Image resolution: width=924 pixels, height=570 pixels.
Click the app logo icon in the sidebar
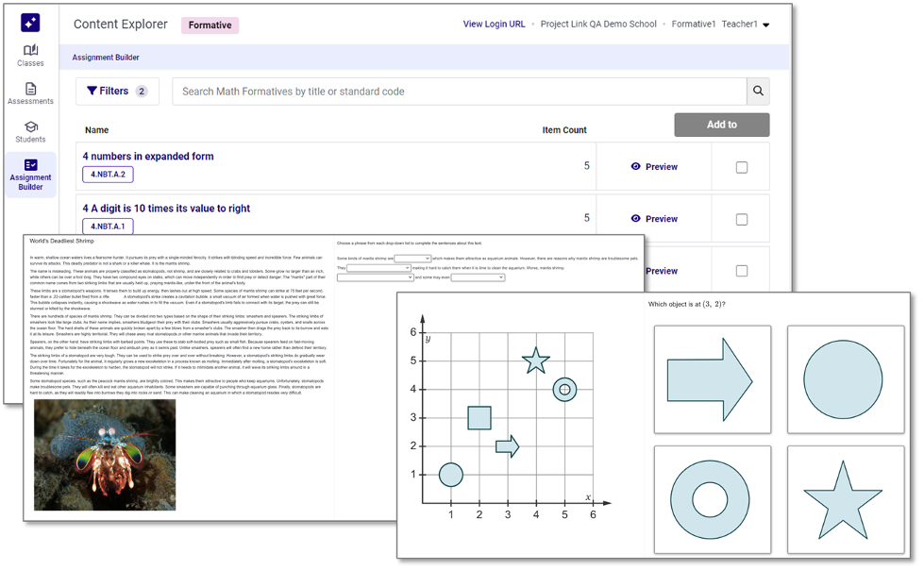point(30,23)
